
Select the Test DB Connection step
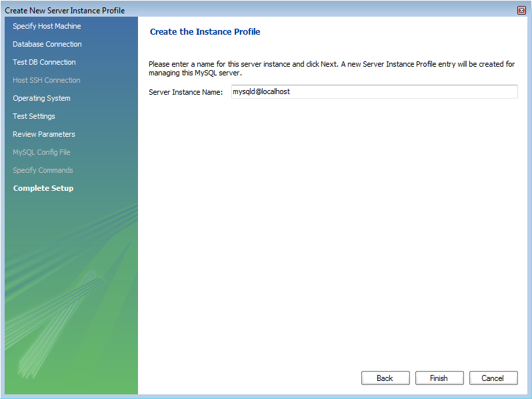pyautogui.click(x=44, y=62)
